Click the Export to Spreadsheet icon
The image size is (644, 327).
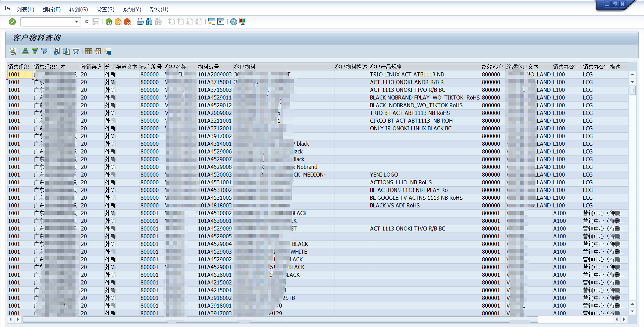coord(57,51)
